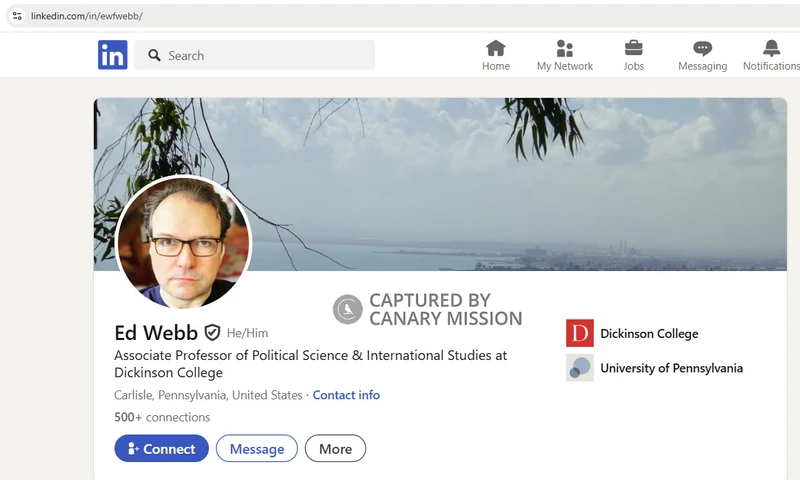The width and height of the screenshot is (800, 480).
Task: Open the Contact info link
Action: click(x=346, y=395)
